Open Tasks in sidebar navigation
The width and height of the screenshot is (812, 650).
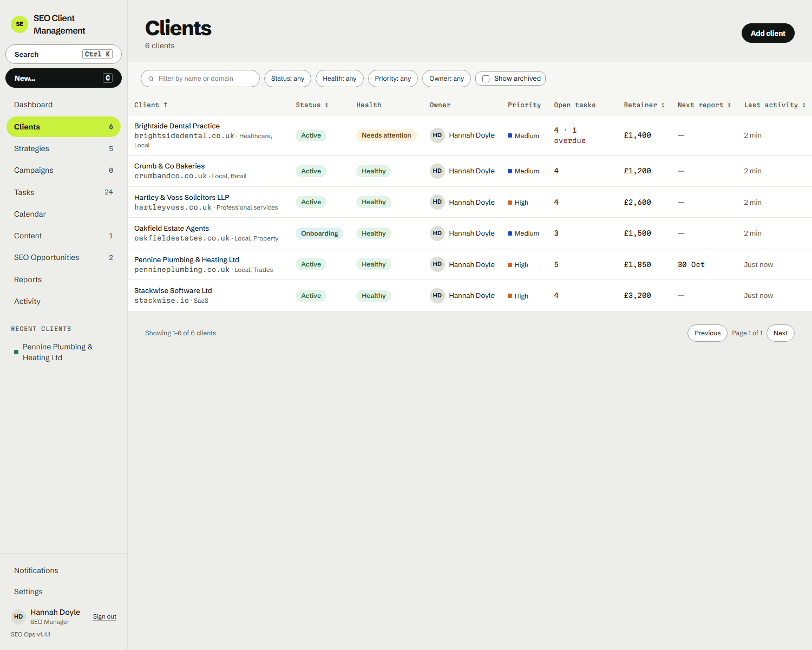[63, 192]
